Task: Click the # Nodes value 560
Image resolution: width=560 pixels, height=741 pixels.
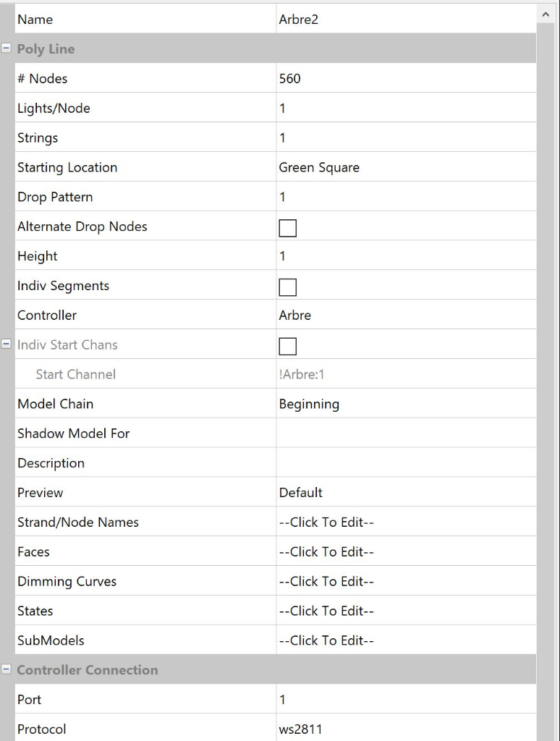Action: 405,78
